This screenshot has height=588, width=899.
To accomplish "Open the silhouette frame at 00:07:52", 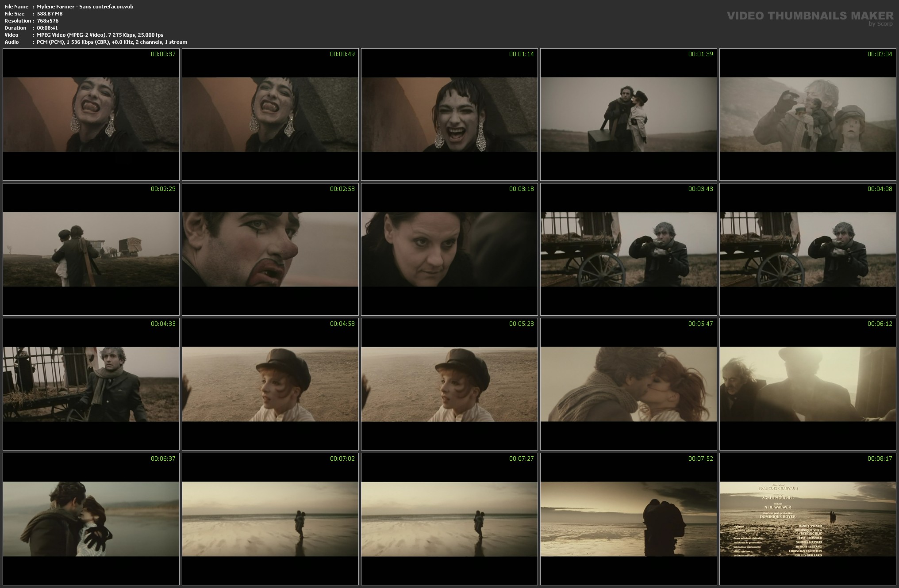I will pyautogui.click(x=629, y=519).
